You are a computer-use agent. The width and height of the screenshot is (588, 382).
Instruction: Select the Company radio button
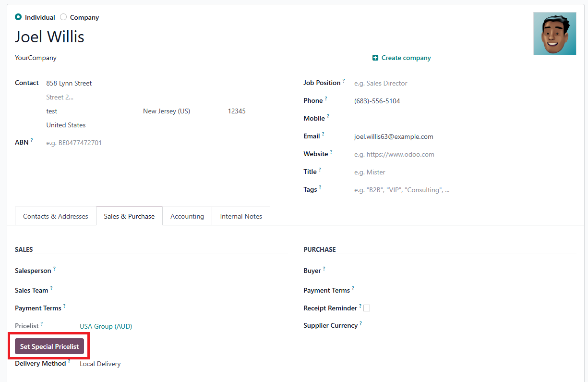63,17
